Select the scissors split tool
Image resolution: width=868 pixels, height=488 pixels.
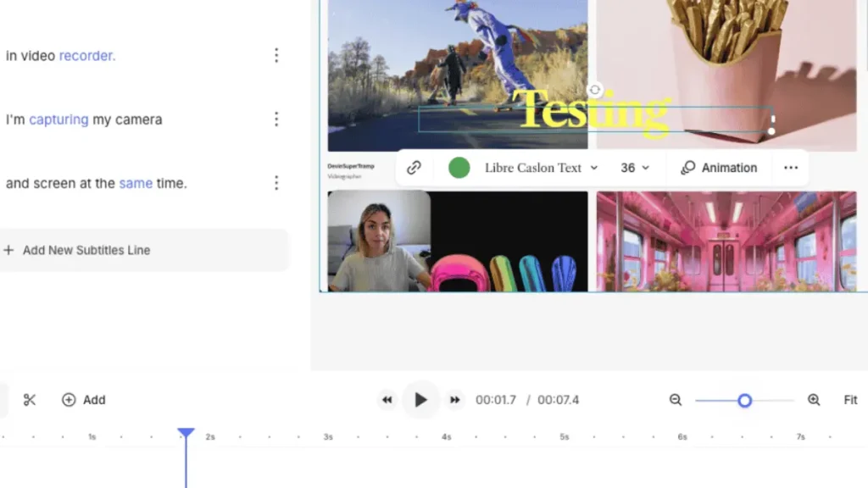click(30, 399)
